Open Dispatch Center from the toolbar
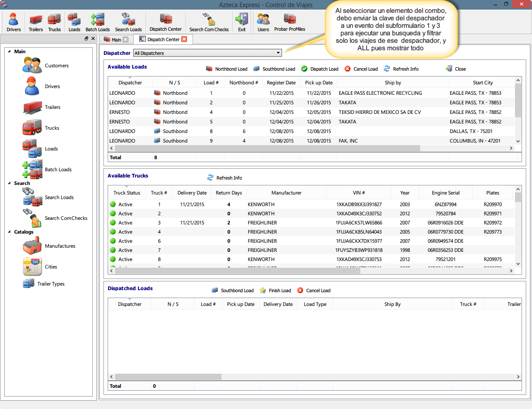This screenshot has width=532, height=409. coord(165,22)
